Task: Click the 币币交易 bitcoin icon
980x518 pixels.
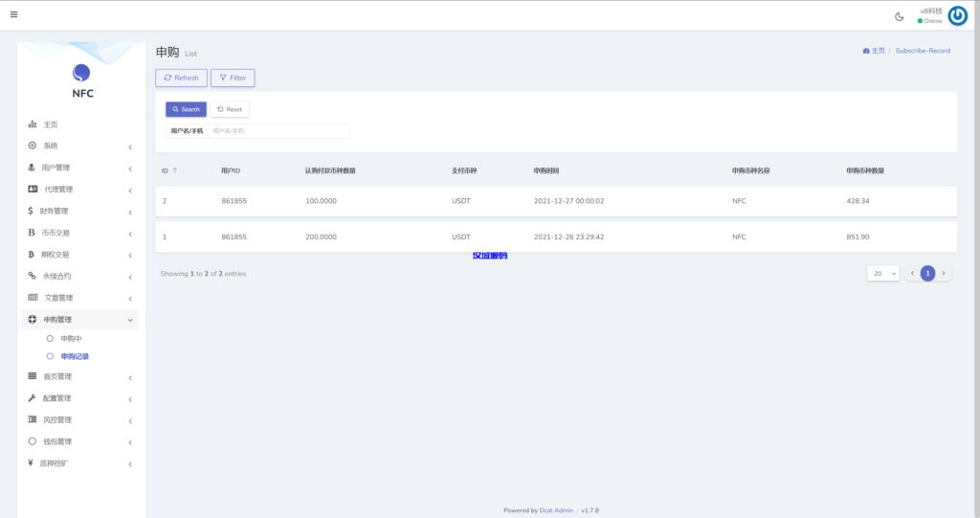Action: [x=32, y=233]
